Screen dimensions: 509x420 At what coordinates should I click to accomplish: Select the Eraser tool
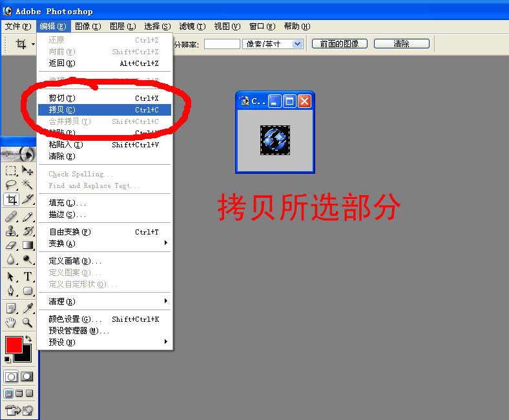[11, 246]
